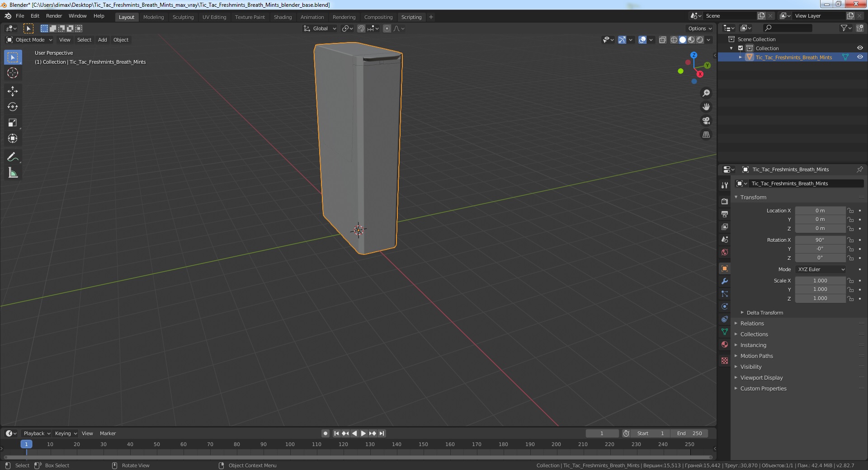This screenshot has width=868, height=470.
Task: Expand the Relations panel
Action: [x=752, y=324]
